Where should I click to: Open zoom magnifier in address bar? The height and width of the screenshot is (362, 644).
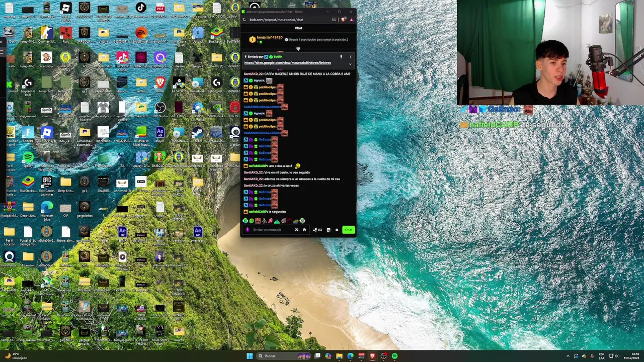tap(334, 20)
